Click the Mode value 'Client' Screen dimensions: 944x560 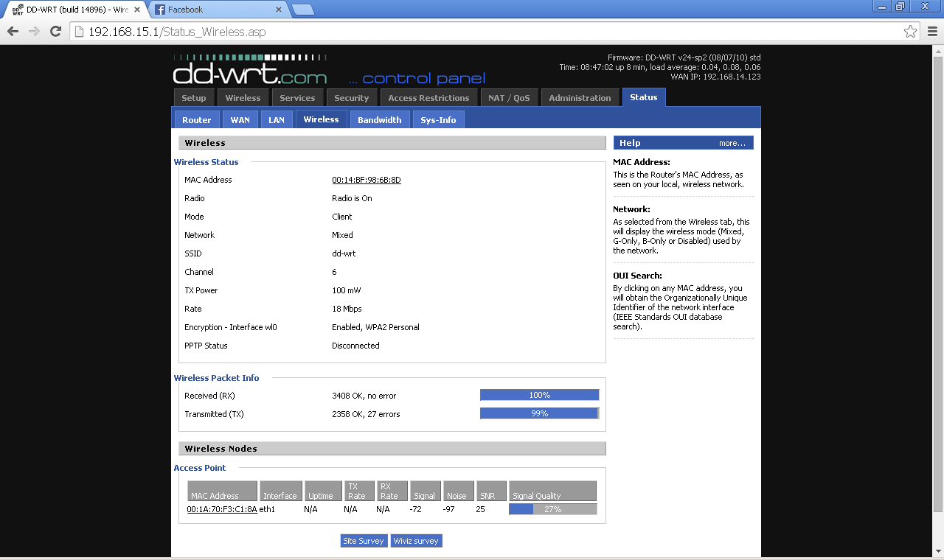click(342, 217)
